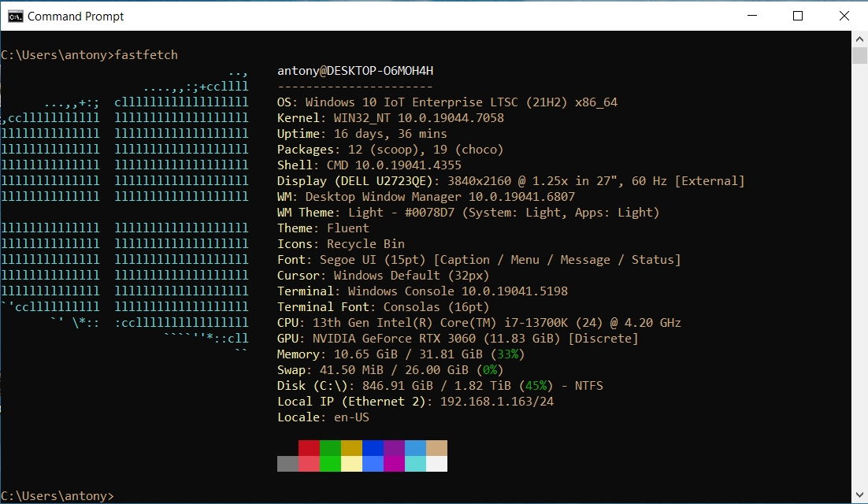Image resolution: width=868 pixels, height=504 pixels.
Task: Click the red color block in top row
Action: (309, 448)
